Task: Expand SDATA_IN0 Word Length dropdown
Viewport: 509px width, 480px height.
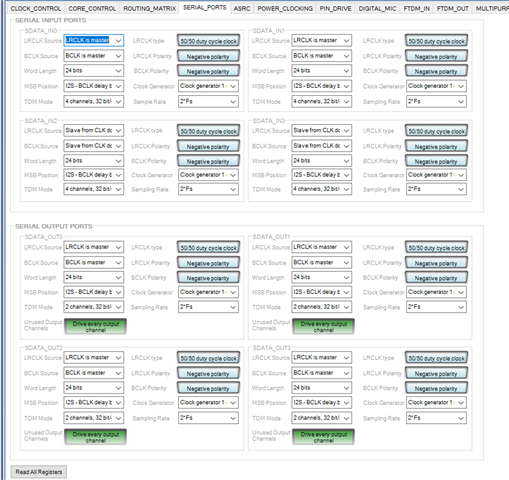Action: point(94,71)
